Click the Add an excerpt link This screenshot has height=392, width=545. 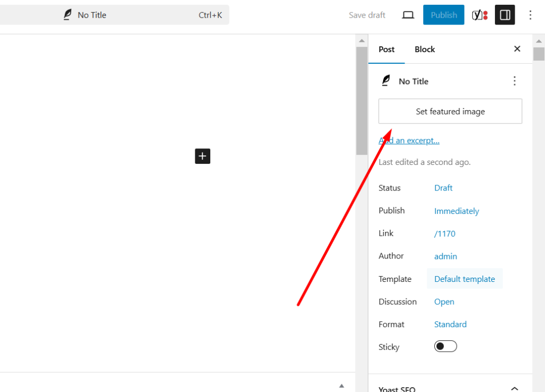[x=409, y=140]
